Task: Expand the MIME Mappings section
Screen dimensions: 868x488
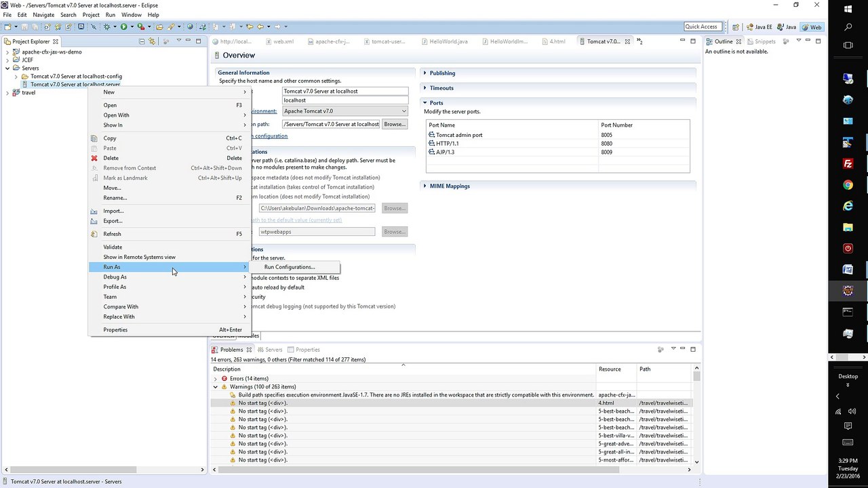Action: [425, 186]
